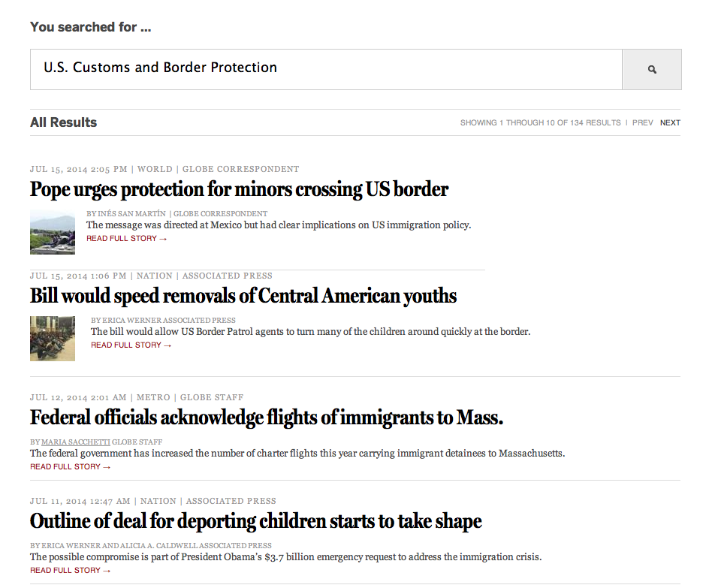Image resolution: width=712 pixels, height=588 pixels.
Task: Click the 'You searched for ...' heading
Action: pos(90,27)
